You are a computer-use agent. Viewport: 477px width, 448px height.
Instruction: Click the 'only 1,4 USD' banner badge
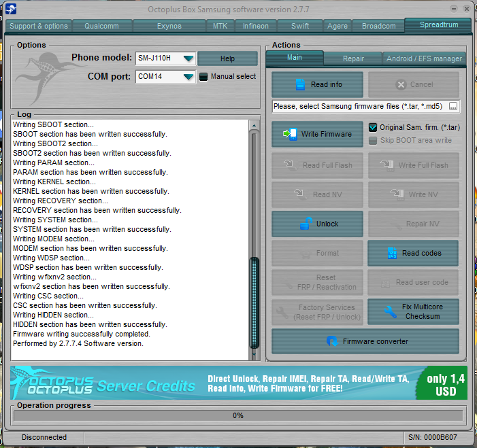[443, 384]
